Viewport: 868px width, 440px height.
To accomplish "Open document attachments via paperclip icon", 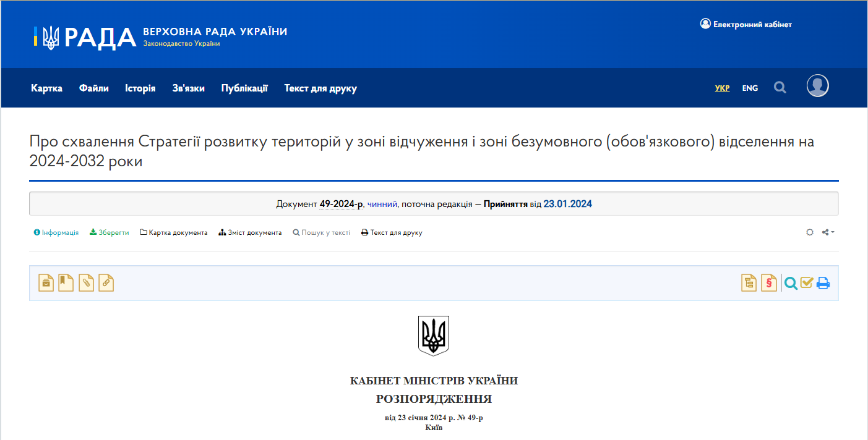I will click(86, 282).
